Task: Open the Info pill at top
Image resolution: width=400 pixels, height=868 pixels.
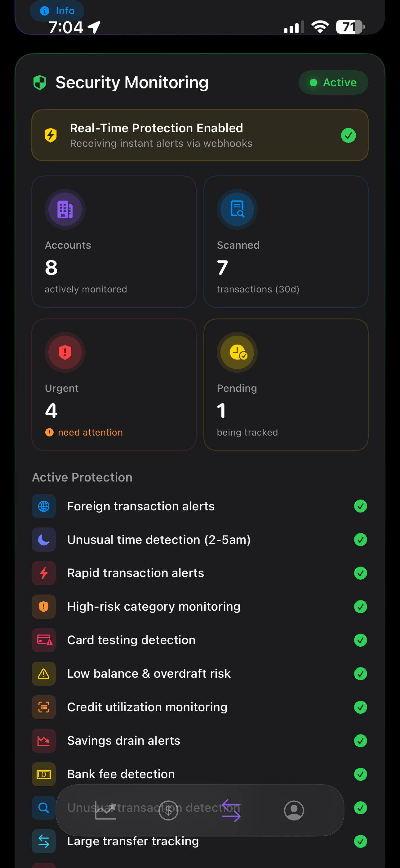Action: click(x=56, y=11)
